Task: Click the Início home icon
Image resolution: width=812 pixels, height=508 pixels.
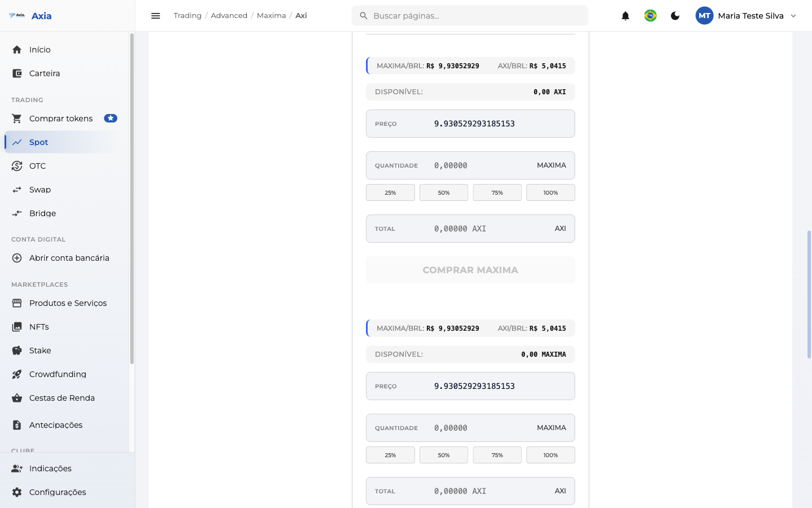Action: tap(17, 50)
